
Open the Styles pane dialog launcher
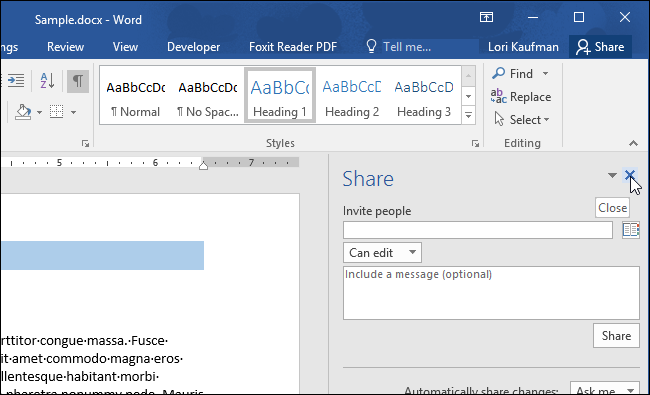[475, 143]
